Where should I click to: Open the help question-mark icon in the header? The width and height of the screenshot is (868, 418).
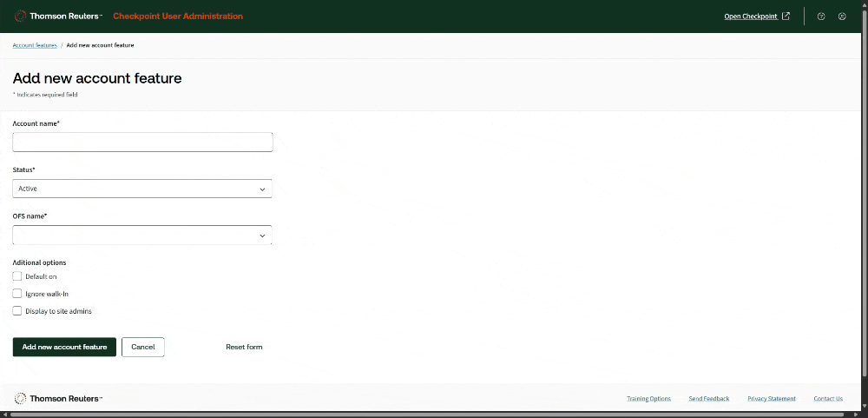pos(821,16)
